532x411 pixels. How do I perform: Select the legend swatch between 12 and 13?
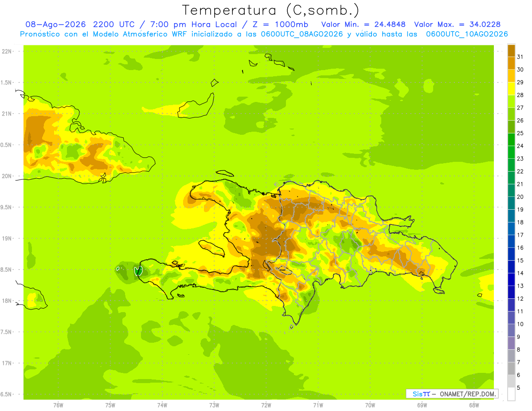tap(511, 292)
